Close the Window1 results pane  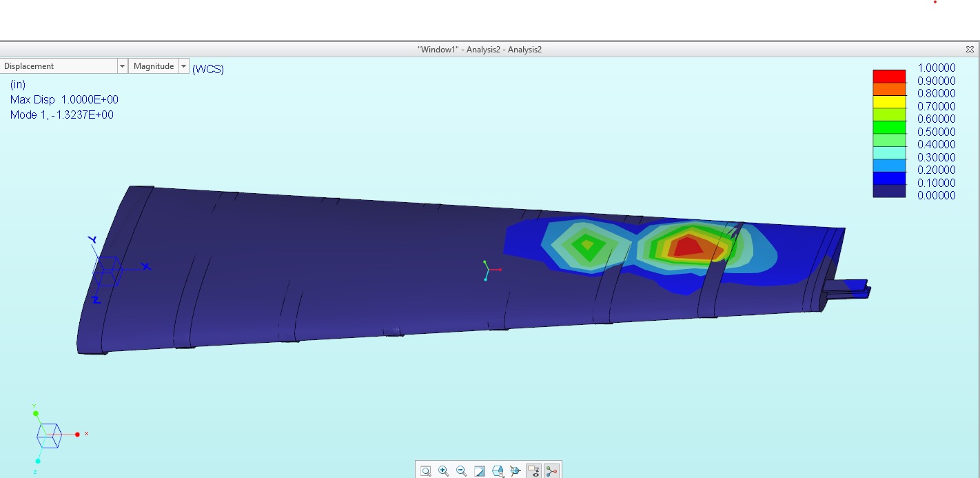coord(970,50)
